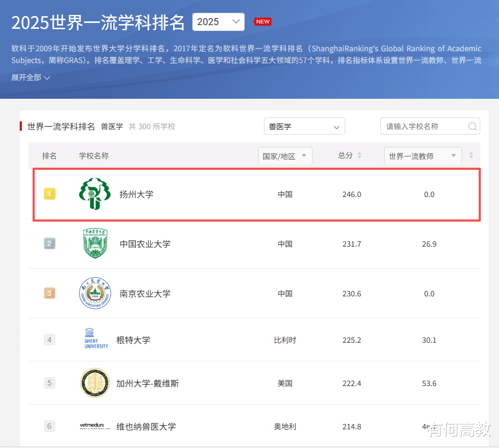This screenshot has height=448, width=499.
Task: Open the 南京农业大学 link
Action: click(x=145, y=294)
